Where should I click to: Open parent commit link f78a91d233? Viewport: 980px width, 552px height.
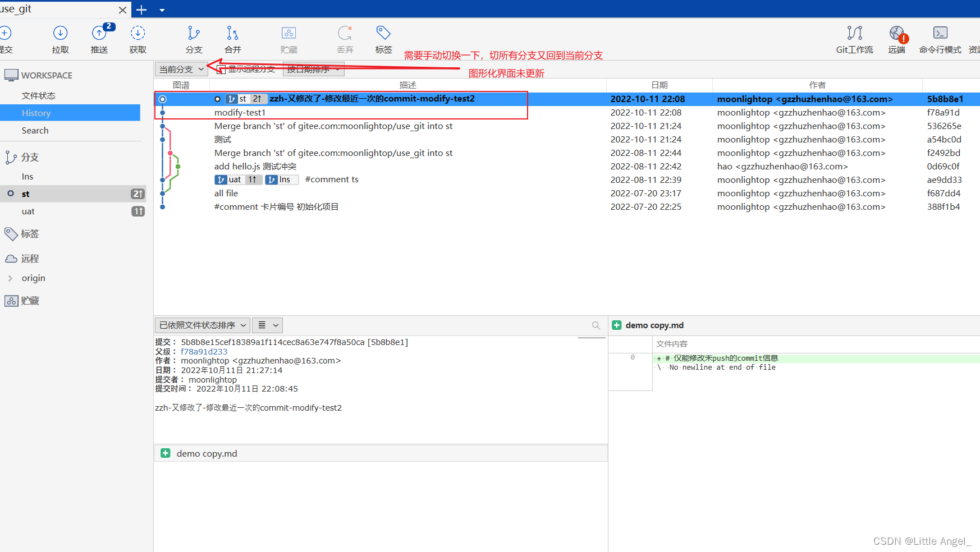pos(204,352)
